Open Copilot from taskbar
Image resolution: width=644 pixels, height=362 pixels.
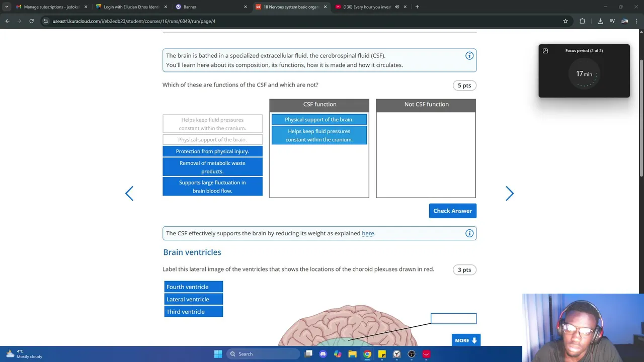click(338, 354)
